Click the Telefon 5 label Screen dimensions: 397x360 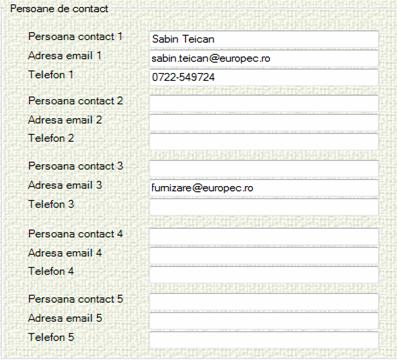click(x=51, y=337)
